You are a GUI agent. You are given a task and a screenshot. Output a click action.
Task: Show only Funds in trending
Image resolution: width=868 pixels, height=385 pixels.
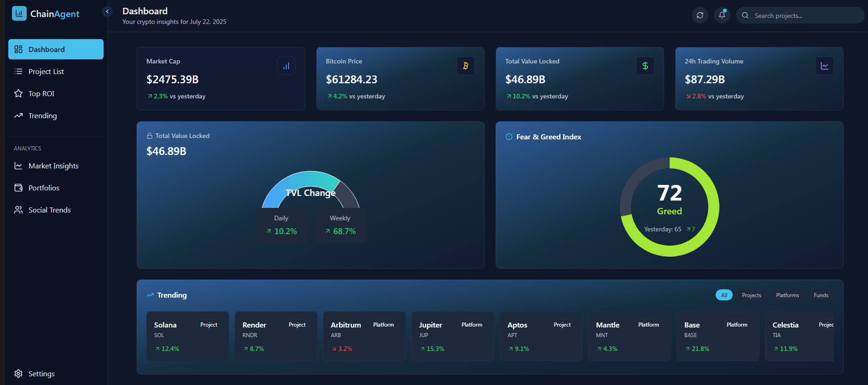(821, 295)
